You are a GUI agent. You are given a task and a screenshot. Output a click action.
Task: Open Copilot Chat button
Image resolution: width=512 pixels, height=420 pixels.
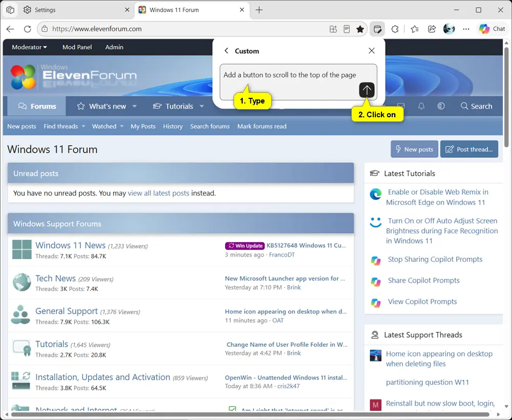pos(492,29)
